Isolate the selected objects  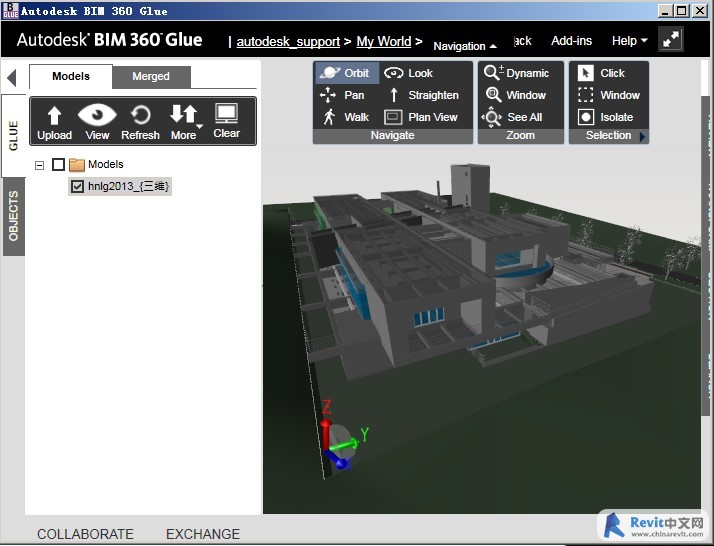tap(606, 117)
